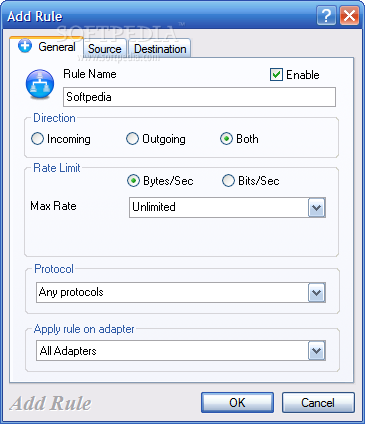365x424 pixels.
Task: Click the blue plus icon on General tab
Action: (x=25, y=46)
